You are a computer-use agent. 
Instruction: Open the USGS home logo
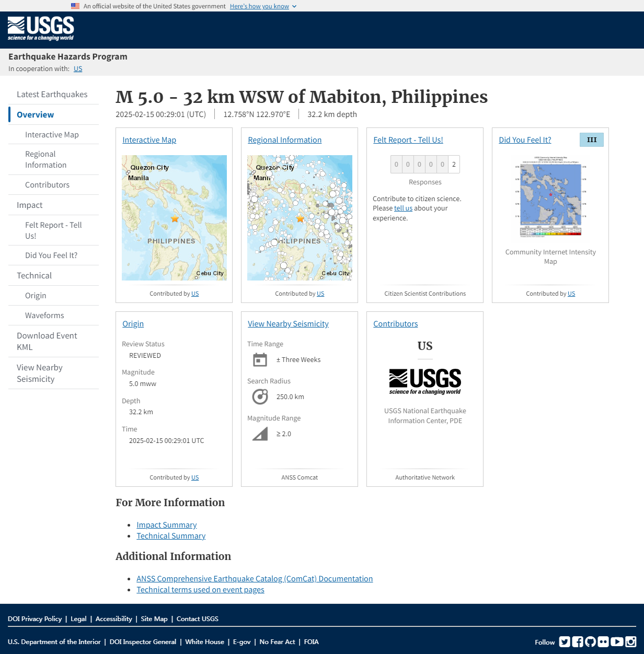pos(41,28)
